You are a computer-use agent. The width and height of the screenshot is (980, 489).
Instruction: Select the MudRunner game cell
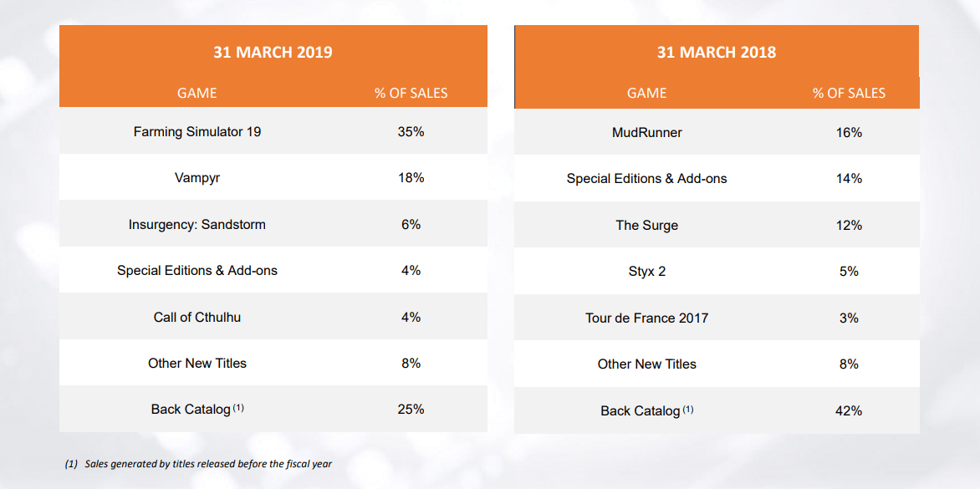pyautogui.click(x=646, y=132)
